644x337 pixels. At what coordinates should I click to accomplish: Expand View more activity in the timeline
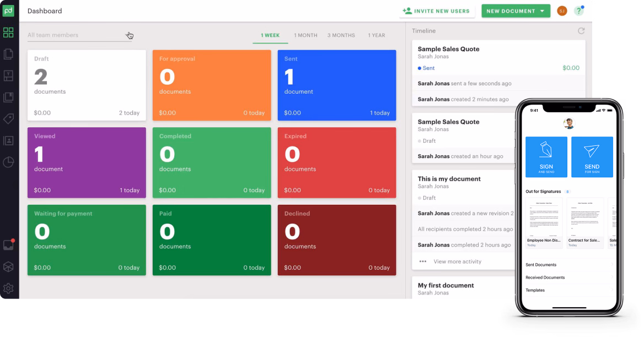pyautogui.click(x=457, y=262)
